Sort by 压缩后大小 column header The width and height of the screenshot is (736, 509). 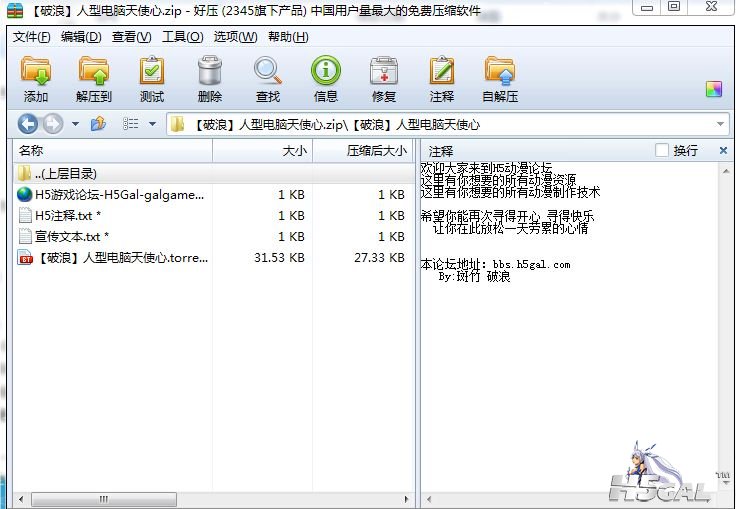pyautogui.click(x=363, y=151)
